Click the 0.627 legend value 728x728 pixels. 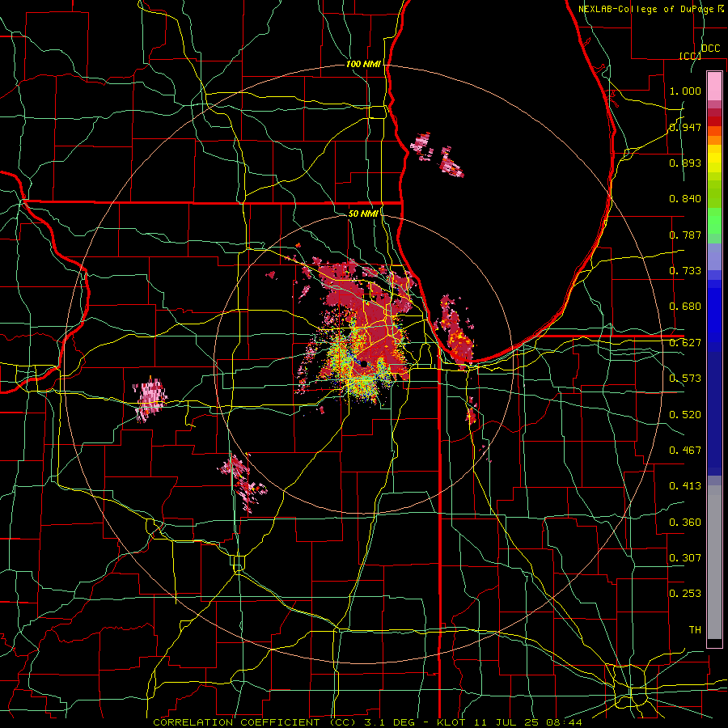pos(685,343)
